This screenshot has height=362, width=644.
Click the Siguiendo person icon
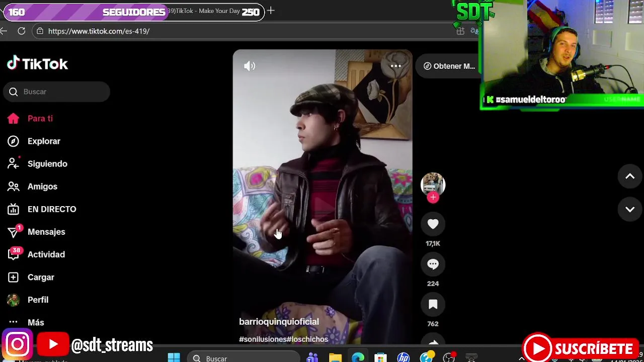13,163
